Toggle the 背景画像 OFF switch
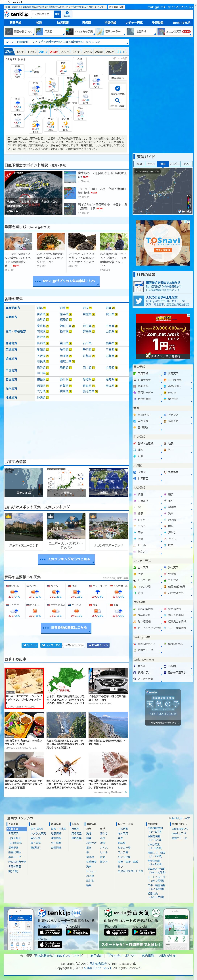 pyautogui.click(x=116, y=7)
